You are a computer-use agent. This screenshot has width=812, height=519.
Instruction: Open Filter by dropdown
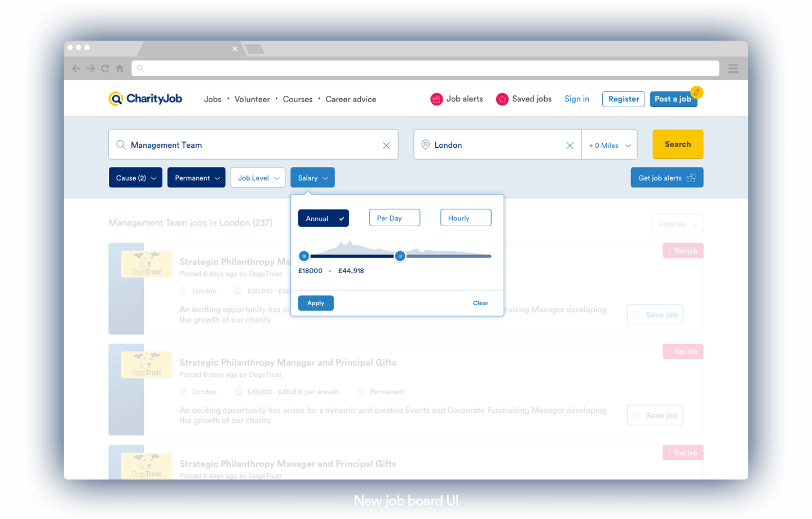click(x=677, y=224)
